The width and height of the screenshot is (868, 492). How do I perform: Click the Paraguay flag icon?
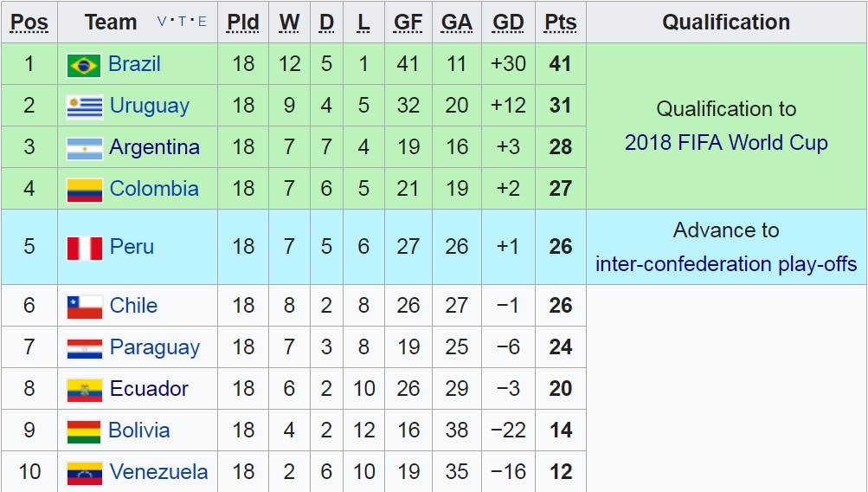84,348
